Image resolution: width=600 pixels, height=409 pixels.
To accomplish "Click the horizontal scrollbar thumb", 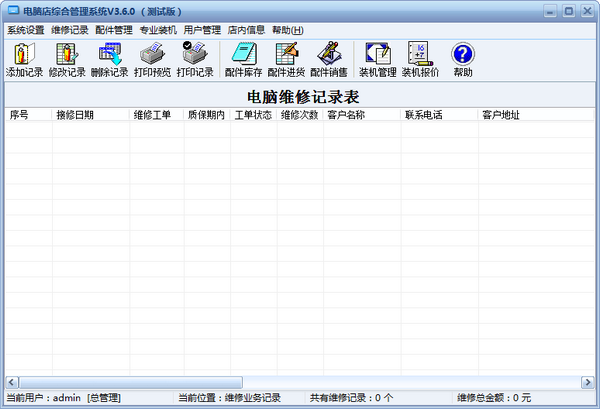I will pos(131,382).
